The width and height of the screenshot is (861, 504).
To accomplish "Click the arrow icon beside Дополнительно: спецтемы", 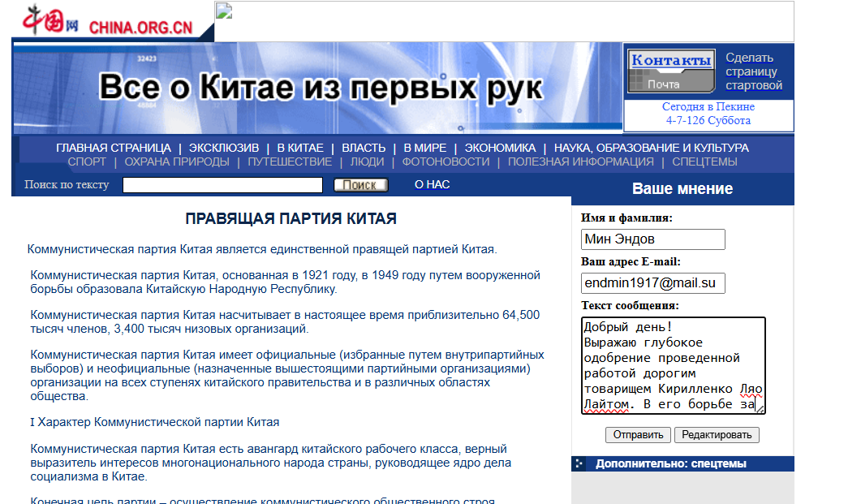I will [x=579, y=464].
